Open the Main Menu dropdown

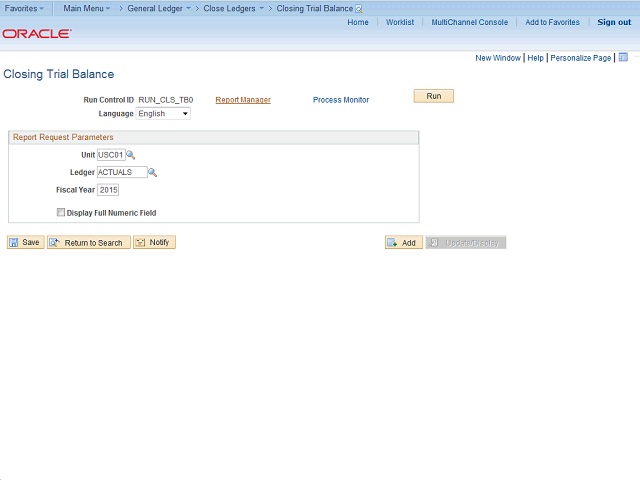(87, 8)
